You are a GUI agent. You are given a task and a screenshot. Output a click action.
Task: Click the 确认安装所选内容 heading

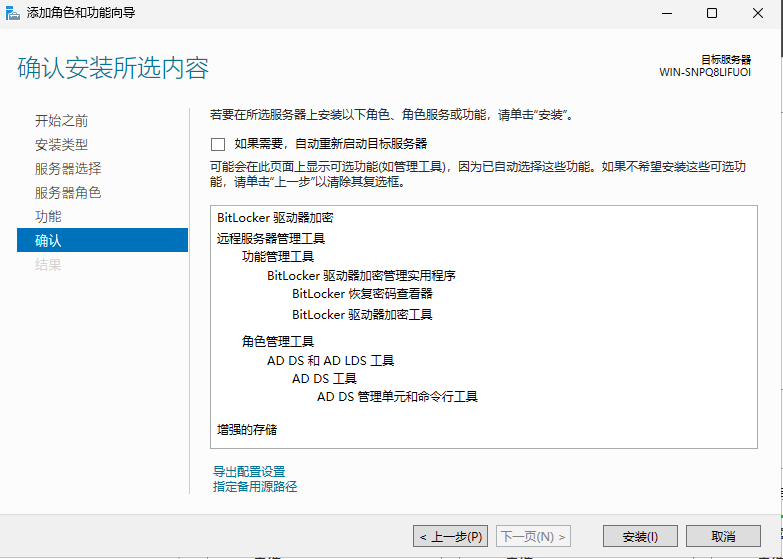[x=113, y=68]
